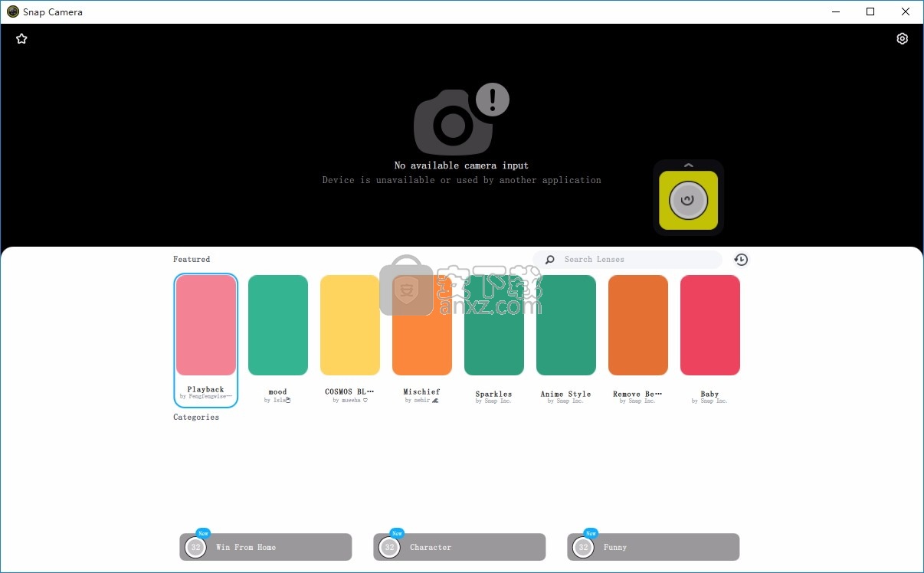The image size is (924, 573).
Task: Select the Remove Be lens thumbnail
Action: tap(638, 326)
